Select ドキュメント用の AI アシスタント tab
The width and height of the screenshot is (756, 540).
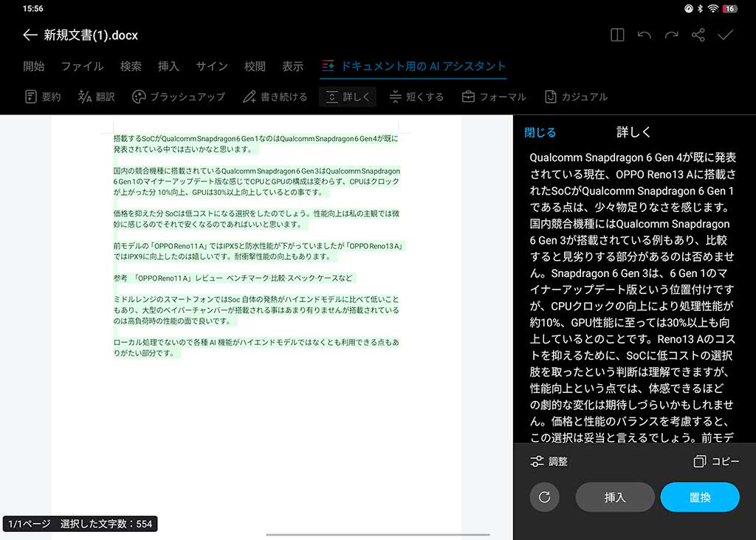pyautogui.click(x=413, y=66)
